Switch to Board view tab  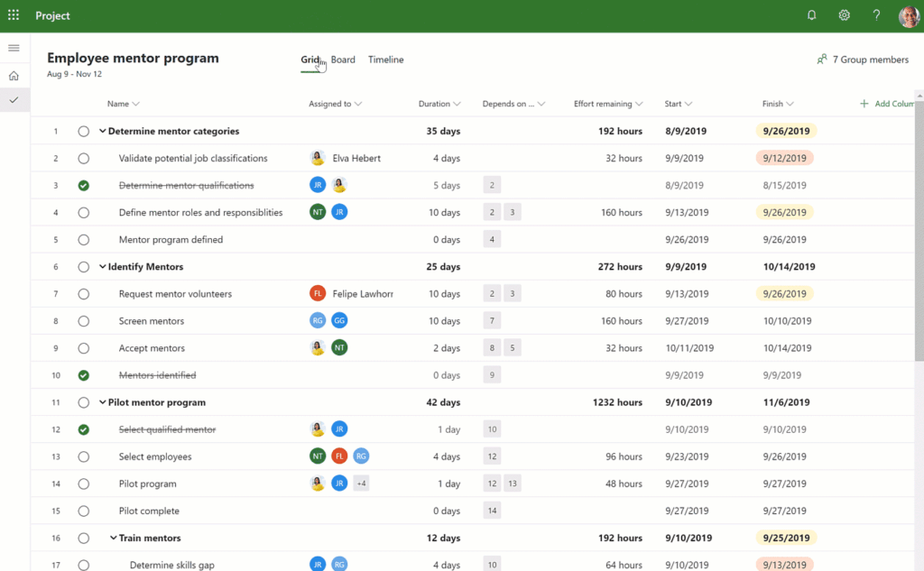(343, 60)
